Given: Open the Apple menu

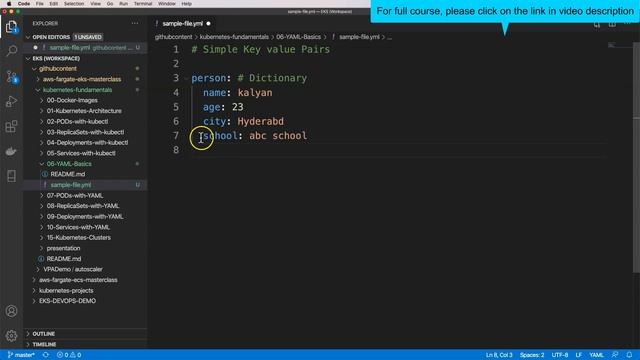Looking at the screenshot, I should (x=9, y=4).
